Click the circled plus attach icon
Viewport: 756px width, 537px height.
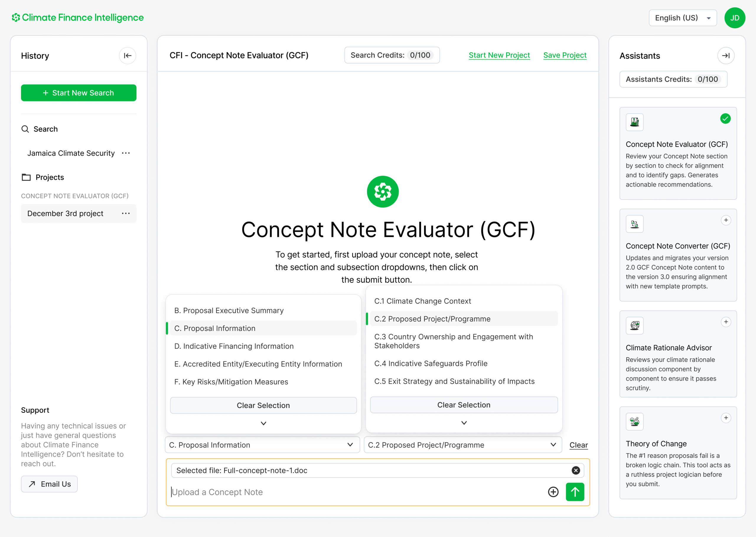coord(553,492)
